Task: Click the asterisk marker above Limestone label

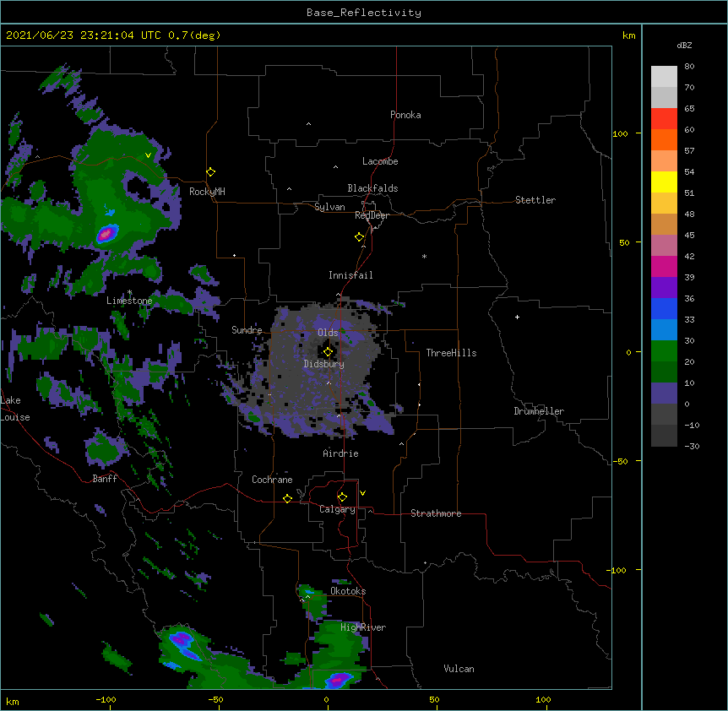Action: click(130, 292)
